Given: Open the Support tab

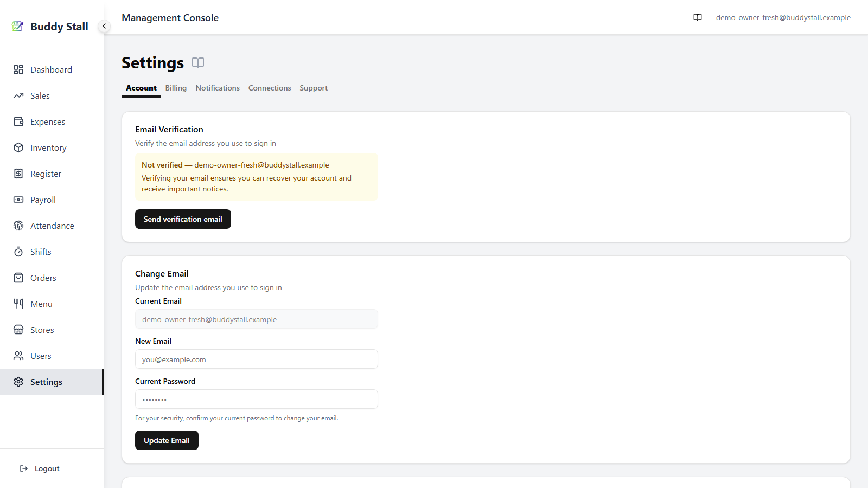Looking at the screenshot, I should [314, 88].
